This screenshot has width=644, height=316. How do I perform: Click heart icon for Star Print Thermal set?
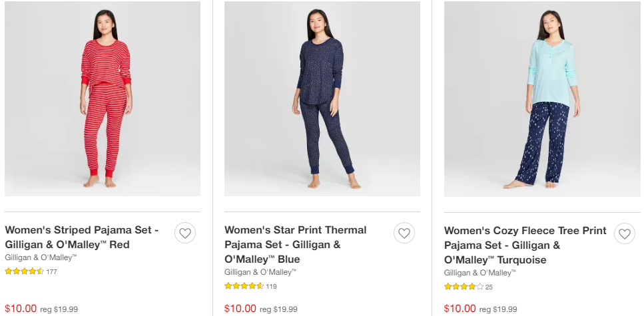(404, 233)
